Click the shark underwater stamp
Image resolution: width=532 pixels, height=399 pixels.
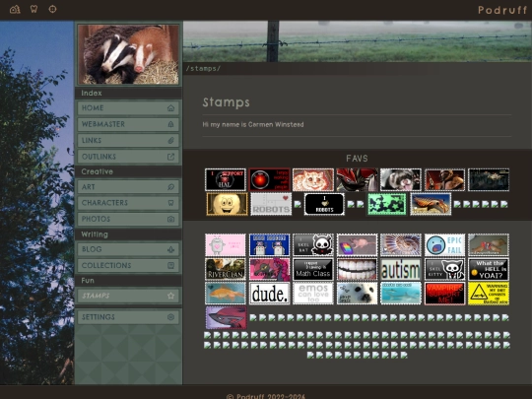pos(401,294)
